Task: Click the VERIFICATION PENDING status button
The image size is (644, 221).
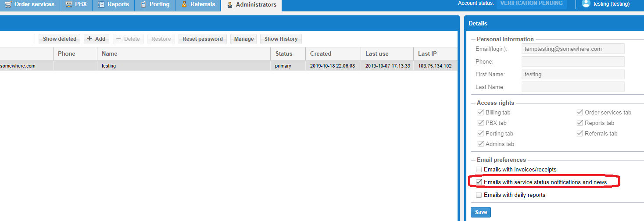Action: tap(531, 4)
